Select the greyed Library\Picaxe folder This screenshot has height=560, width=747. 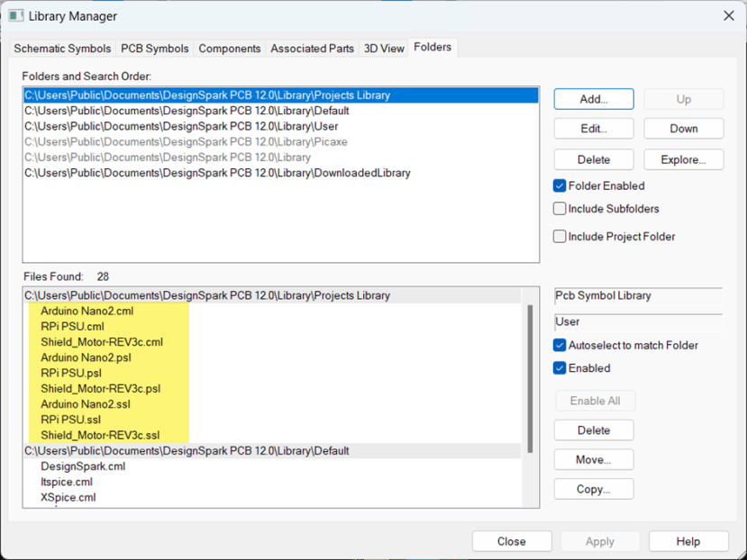281,142
